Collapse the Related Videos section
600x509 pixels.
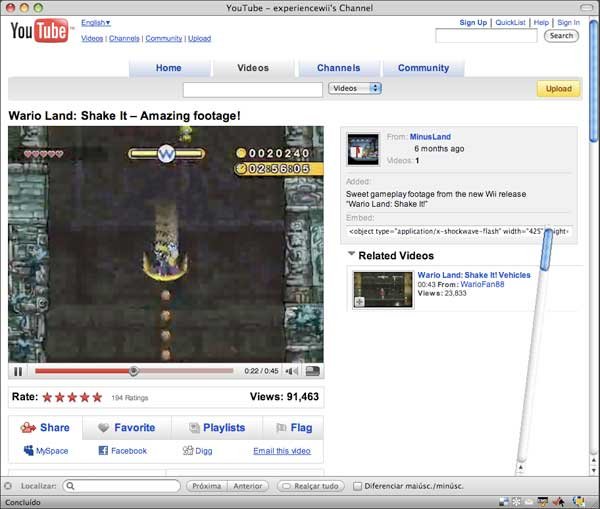point(352,255)
